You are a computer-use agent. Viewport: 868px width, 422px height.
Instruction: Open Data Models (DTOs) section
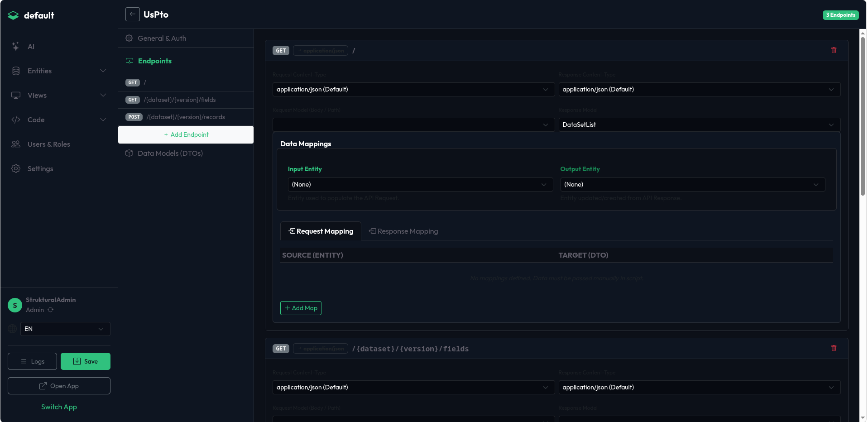point(186,153)
